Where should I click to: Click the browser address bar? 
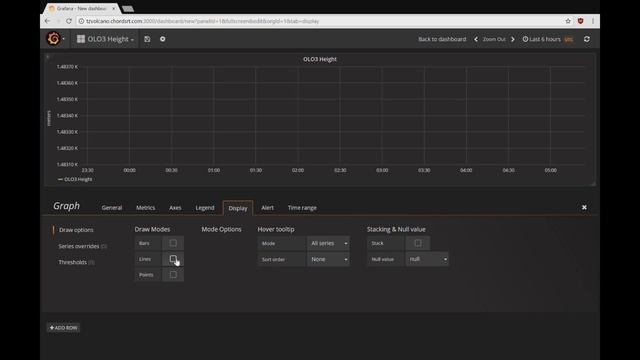pyautogui.click(x=318, y=21)
